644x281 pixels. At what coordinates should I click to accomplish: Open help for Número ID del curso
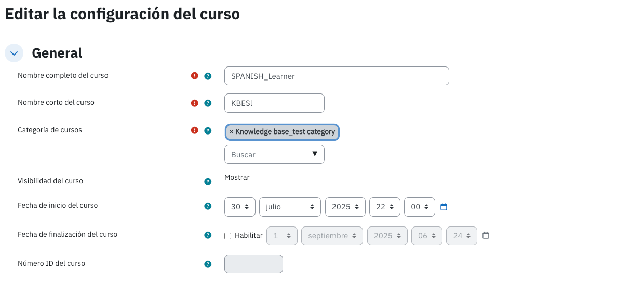[x=208, y=264]
